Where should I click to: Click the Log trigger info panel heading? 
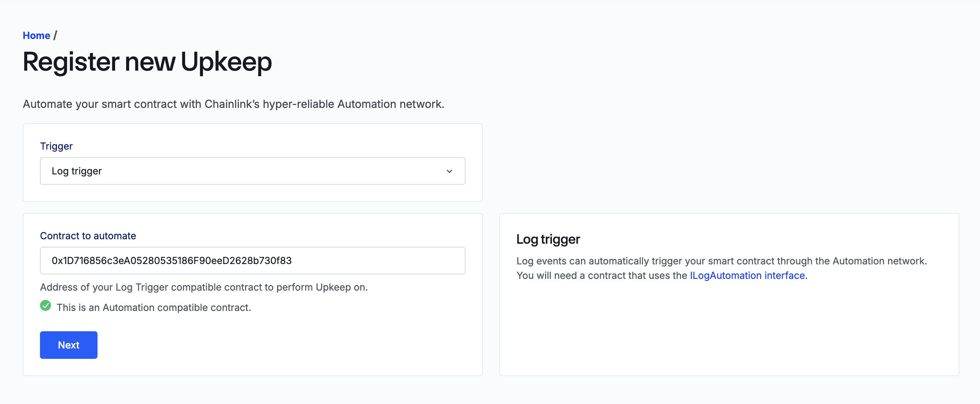548,239
